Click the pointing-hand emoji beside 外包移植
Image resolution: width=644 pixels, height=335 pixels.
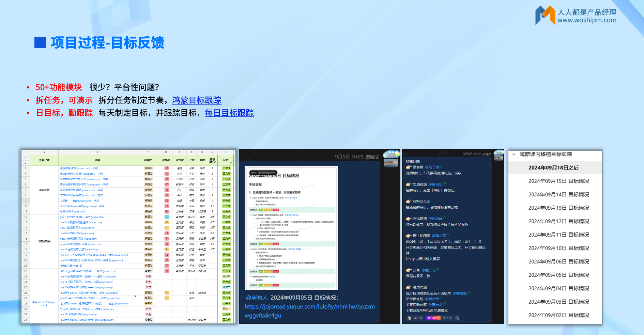pos(409,219)
